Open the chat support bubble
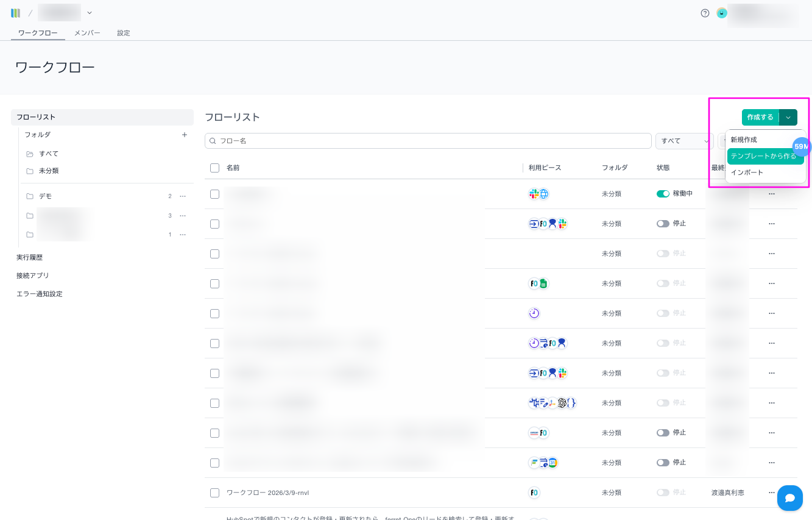 pos(789,498)
